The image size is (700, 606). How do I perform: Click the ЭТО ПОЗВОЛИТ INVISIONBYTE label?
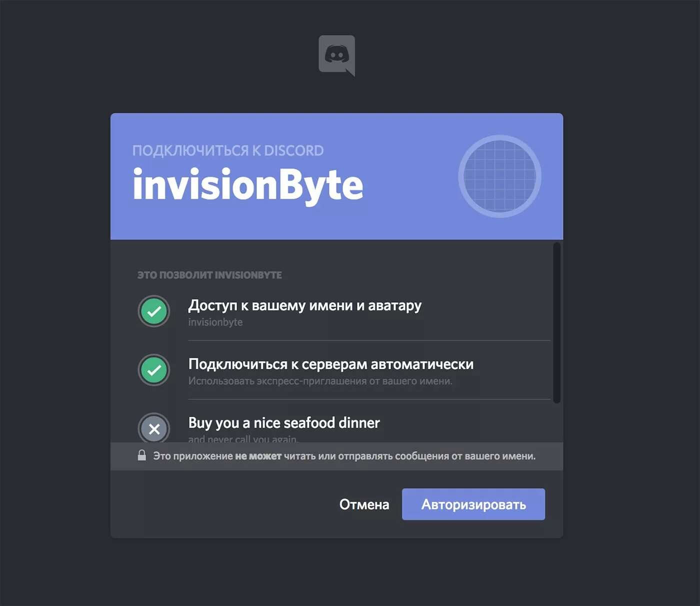209,275
